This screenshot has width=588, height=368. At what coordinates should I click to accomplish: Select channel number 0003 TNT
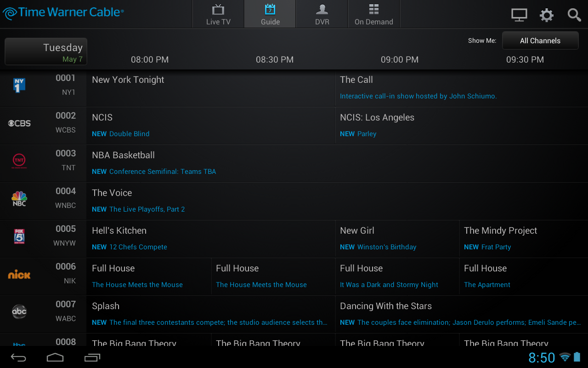65,161
